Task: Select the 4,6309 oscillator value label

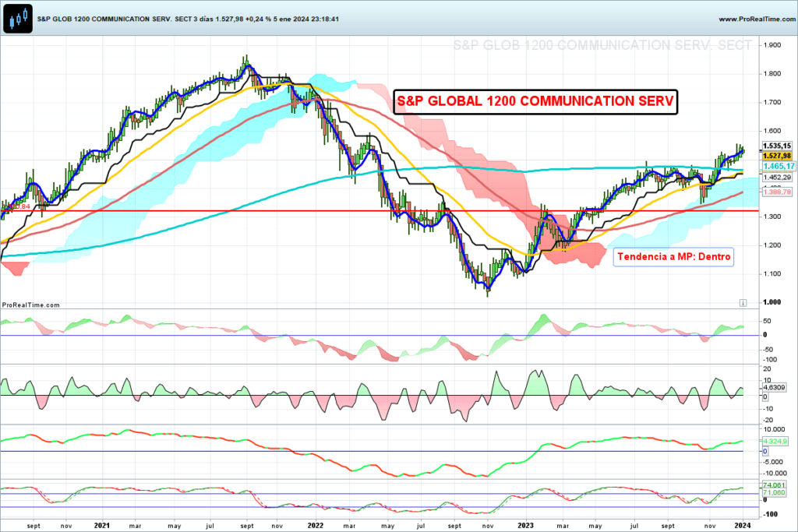Action: [x=774, y=388]
